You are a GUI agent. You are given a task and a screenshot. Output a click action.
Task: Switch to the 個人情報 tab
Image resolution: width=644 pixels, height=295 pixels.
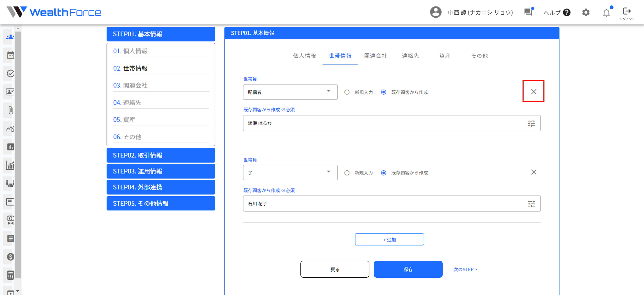(x=304, y=56)
